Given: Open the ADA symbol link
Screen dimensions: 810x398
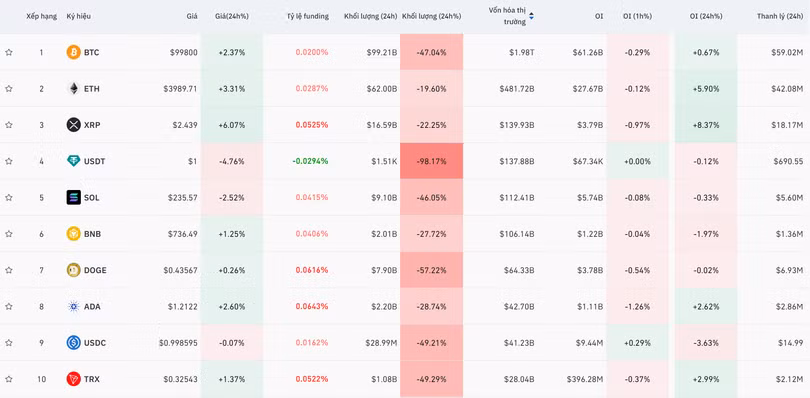Looking at the screenshot, I should [92, 307].
